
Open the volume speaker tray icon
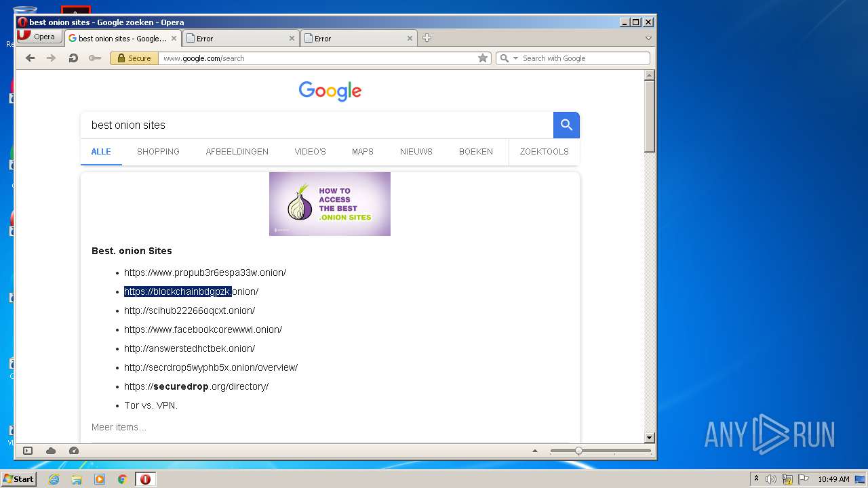click(771, 479)
